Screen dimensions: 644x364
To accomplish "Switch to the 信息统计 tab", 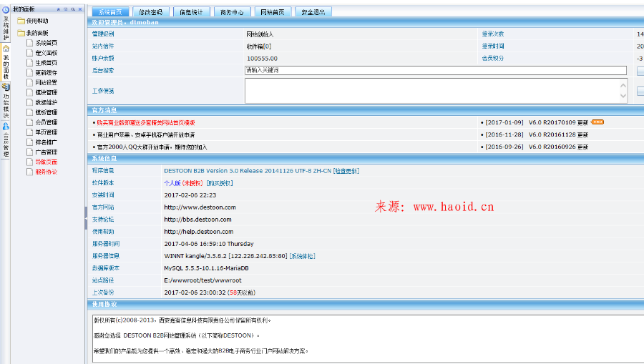I will [x=191, y=12].
